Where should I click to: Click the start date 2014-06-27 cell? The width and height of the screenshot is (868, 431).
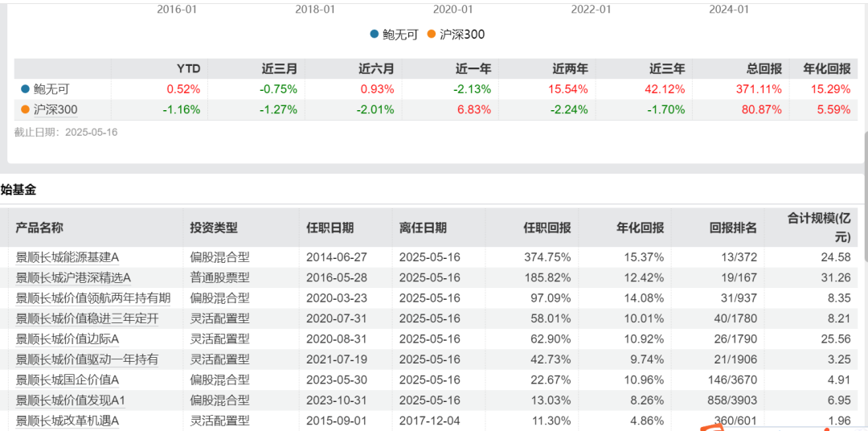(337, 257)
